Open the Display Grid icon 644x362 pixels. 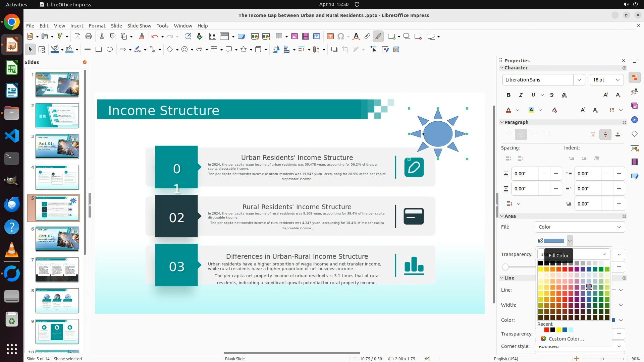212,37
